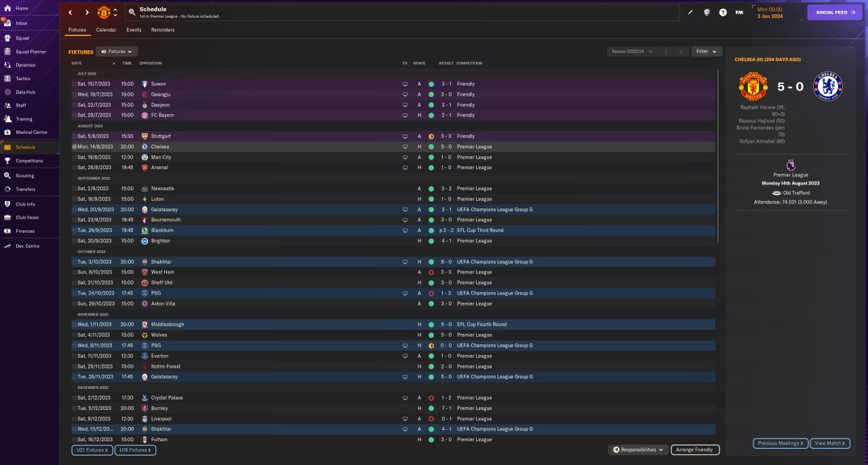868x465 pixels.
Task: Open the Transfers screen
Action: click(x=26, y=189)
